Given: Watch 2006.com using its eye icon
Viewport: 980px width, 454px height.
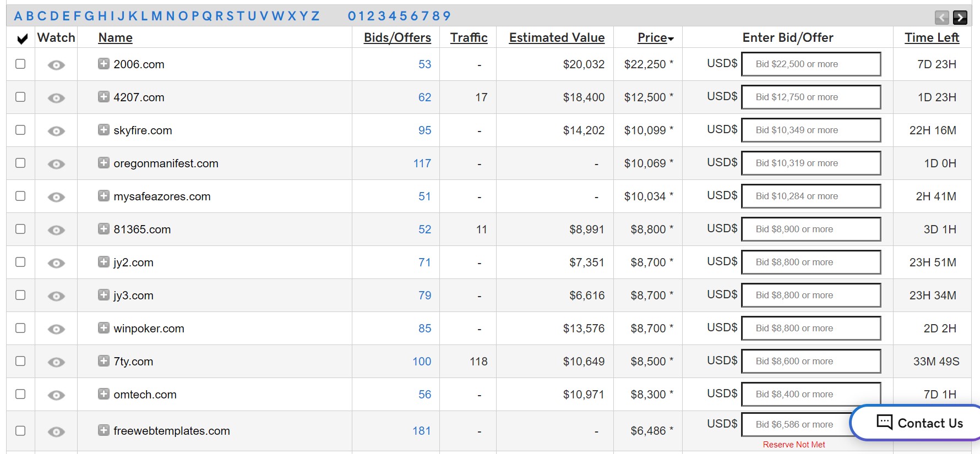Looking at the screenshot, I should point(56,65).
